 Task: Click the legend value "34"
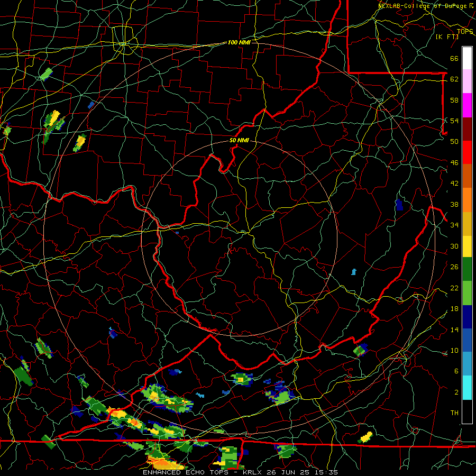(454, 225)
